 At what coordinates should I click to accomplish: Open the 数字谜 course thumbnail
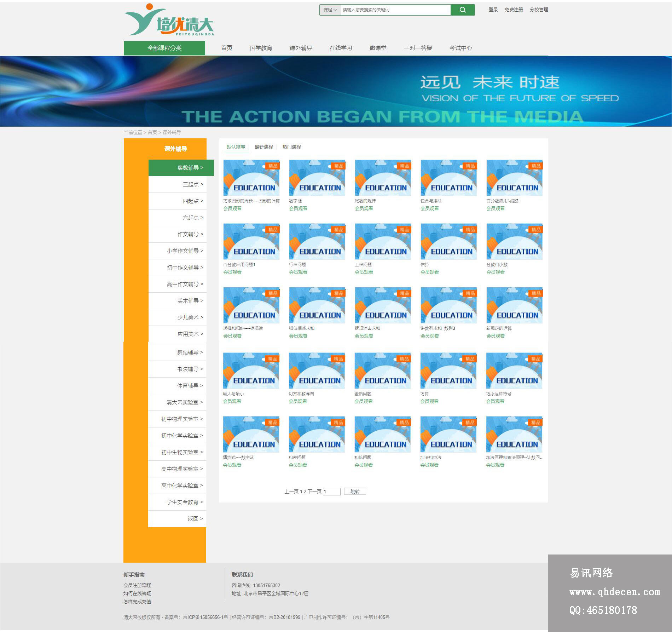tap(317, 178)
